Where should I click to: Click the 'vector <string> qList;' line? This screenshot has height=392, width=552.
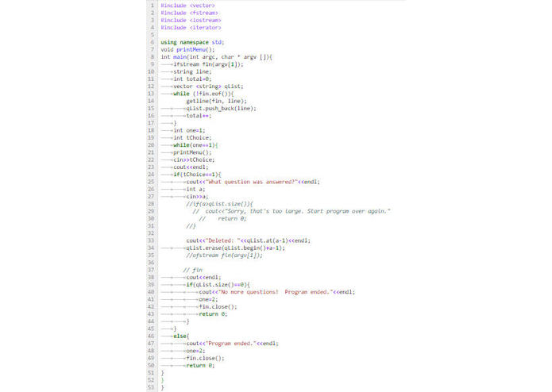pos(208,86)
